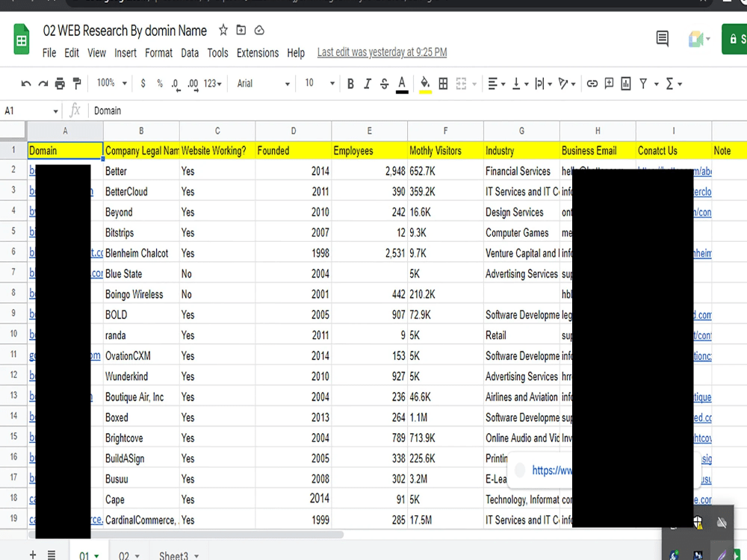The image size is (747, 560).
Task: Open the Functions sigma menu
Action: [x=674, y=84]
